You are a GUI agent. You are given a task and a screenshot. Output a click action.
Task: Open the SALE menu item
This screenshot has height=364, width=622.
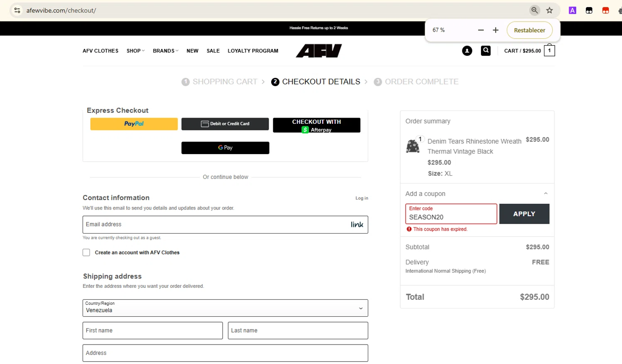213,51
